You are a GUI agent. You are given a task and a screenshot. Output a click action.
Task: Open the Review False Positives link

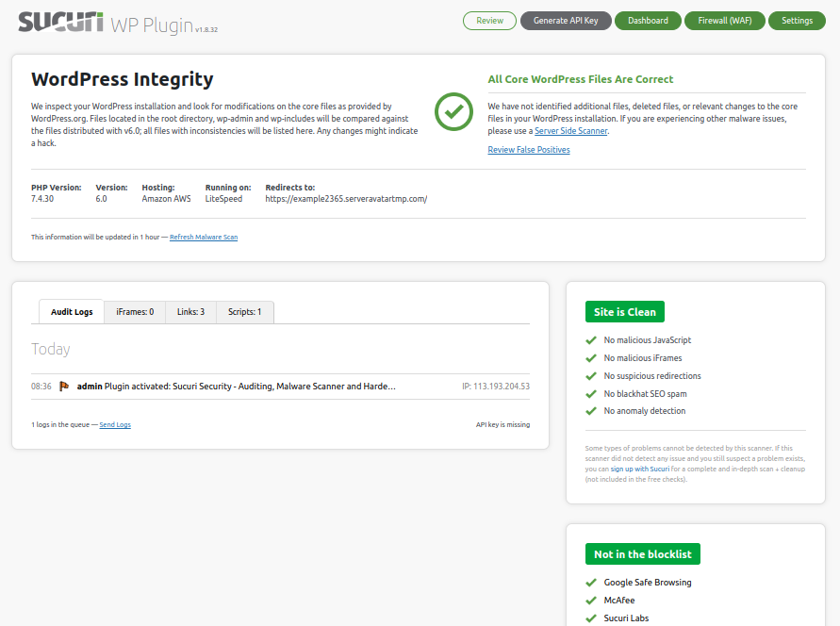coord(529,150)
